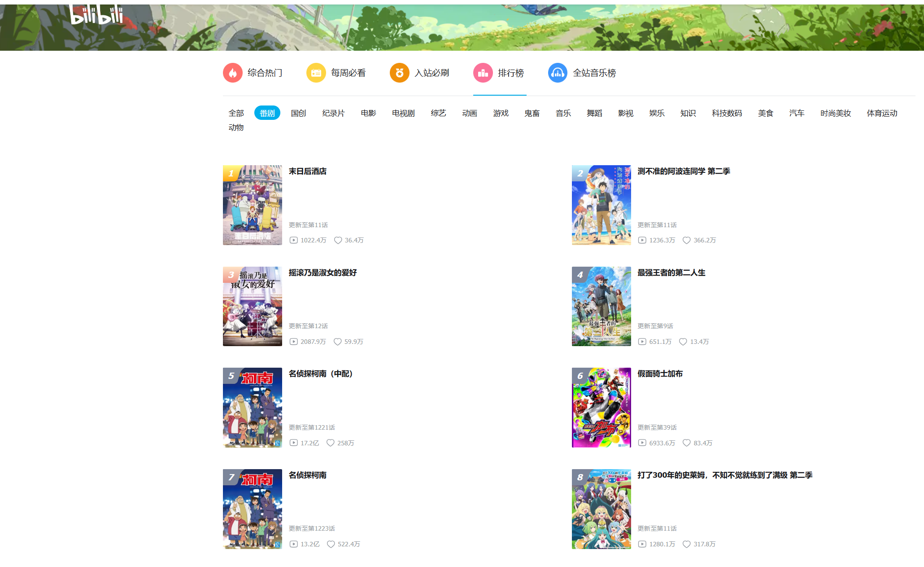The image size is (924, 567).
Task: Click heart icon for 末日后酒店
Action: click(338, 240)
